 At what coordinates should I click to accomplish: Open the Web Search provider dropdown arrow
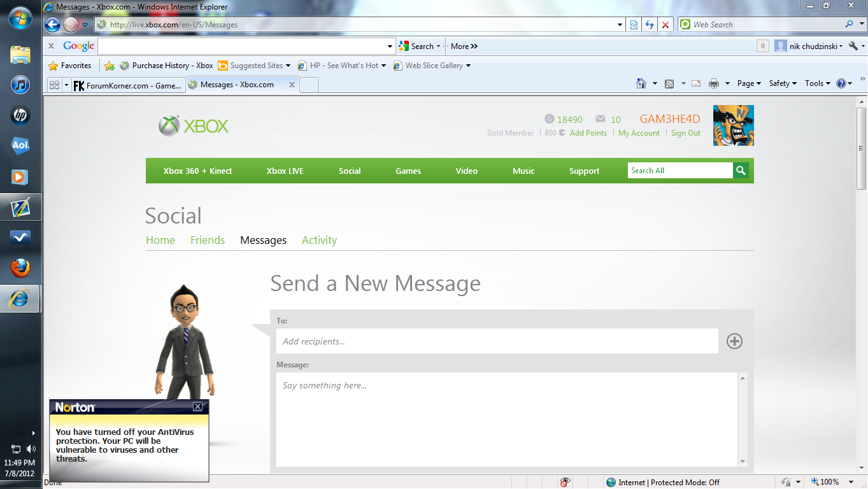click(862, 24)
